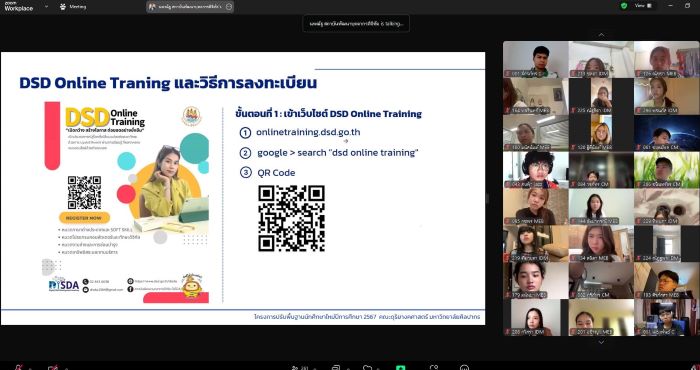Open the View layout menu
This screenshot has width=700, height=370.
(643, 6)
